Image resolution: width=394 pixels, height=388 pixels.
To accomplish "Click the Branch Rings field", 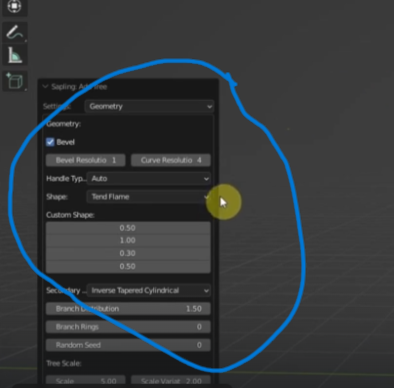I will [128, 327].
